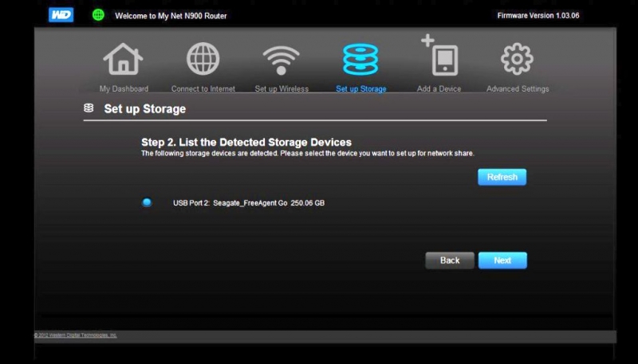Image resolution: width=638 pixels, height=364 pixels.
Task: Click the My Dashboard label
Action: click(x=124, y=88)
